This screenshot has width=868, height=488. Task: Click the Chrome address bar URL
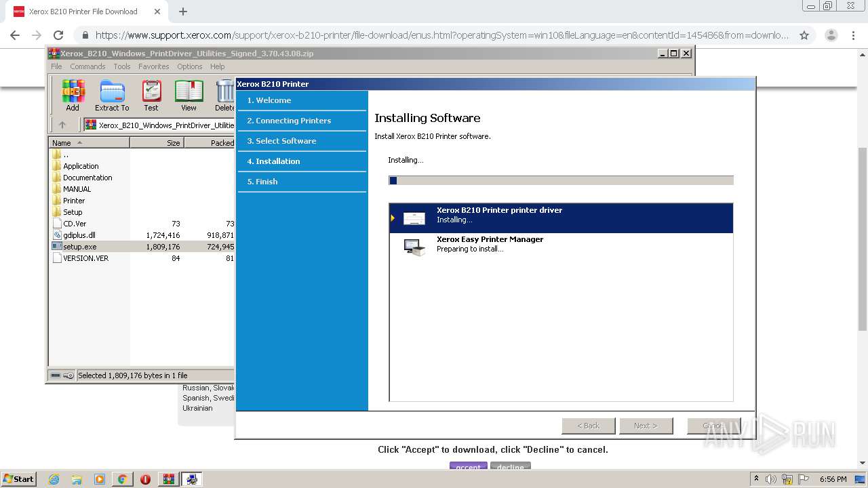[442, 35]
